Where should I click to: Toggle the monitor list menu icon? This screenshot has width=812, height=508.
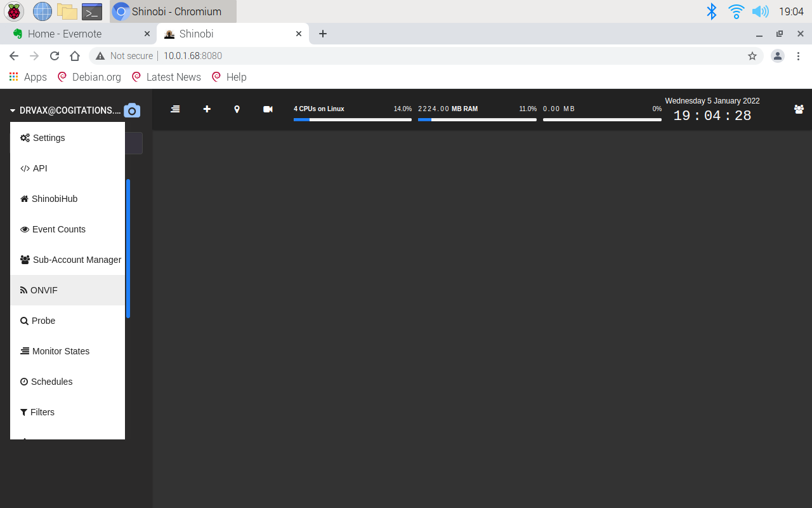tap(175, 109)
